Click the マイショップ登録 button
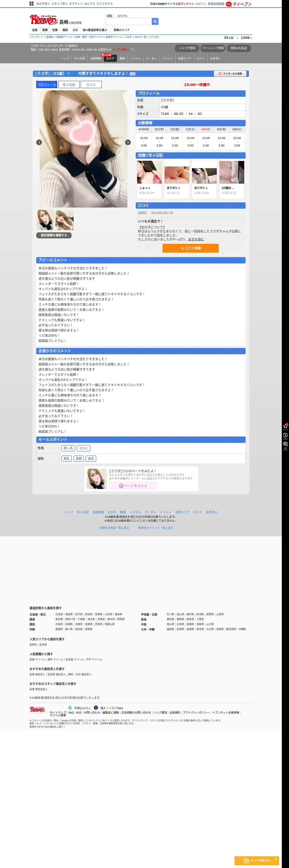The height and width of the screenshot is (868, 289). 213,48
